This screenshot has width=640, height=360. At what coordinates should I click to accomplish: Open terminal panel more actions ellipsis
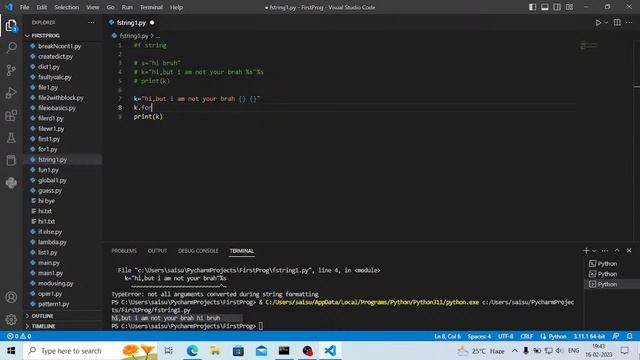[x=605, y=251]
